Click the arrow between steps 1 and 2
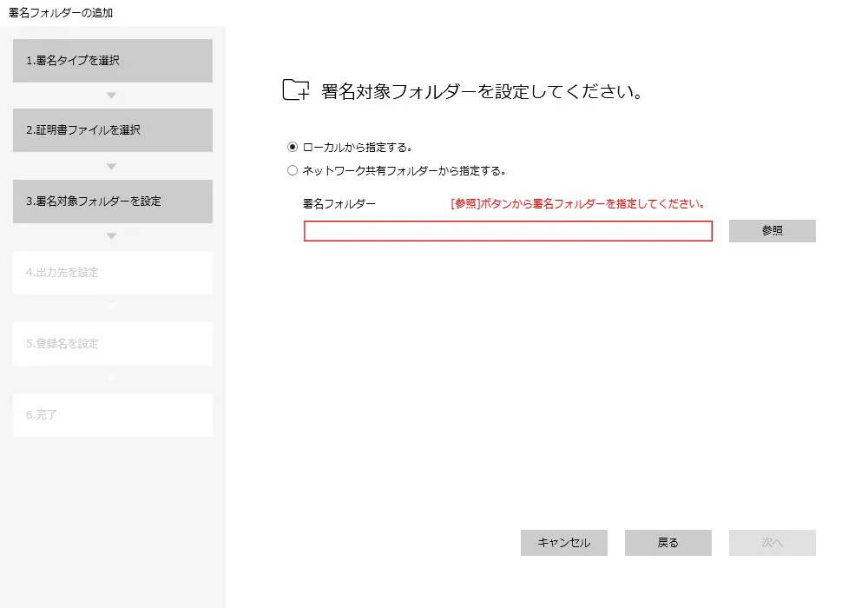This screenshot has width=868, height=608. click(111, 96)
